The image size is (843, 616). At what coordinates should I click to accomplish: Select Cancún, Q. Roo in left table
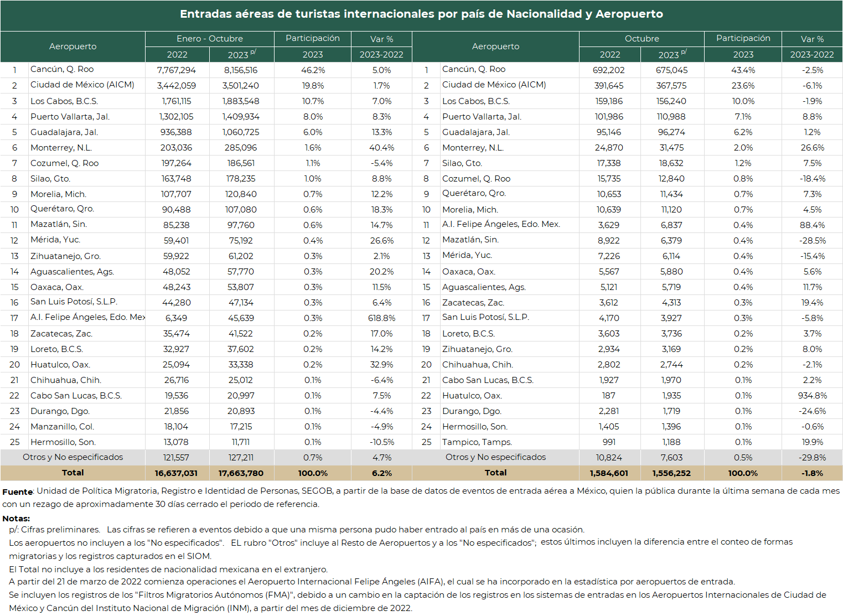pos(62,69)
